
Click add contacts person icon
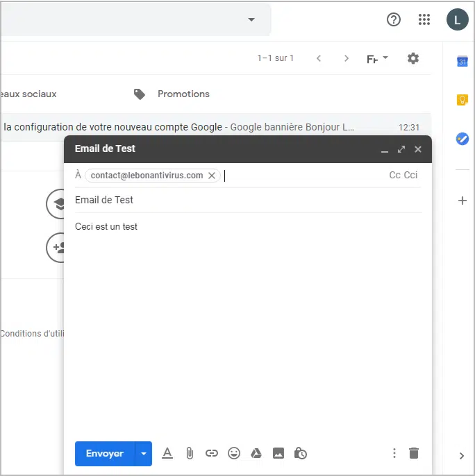pyautogui.click(x=56, y=248)
